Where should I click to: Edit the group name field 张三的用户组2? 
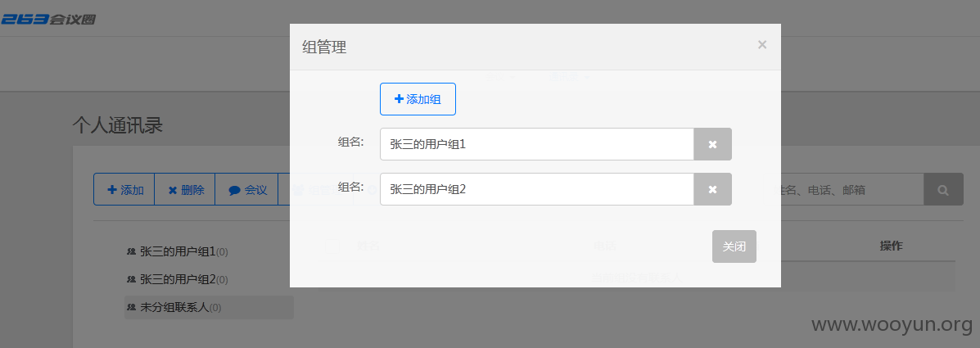tap(537, 188)
